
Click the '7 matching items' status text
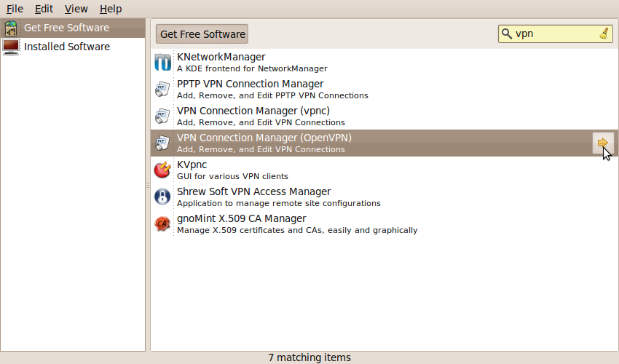[x=309, y=357]
